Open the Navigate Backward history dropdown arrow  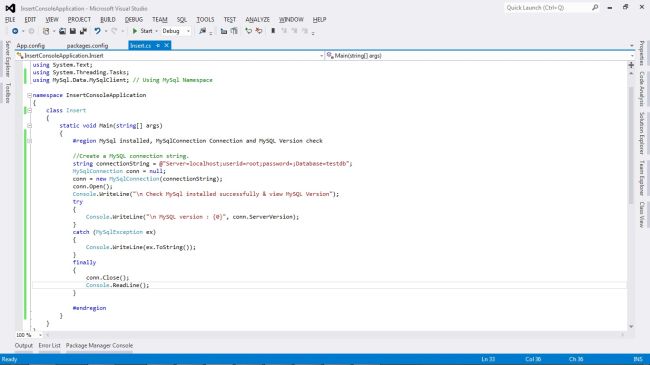click(23, 31)
